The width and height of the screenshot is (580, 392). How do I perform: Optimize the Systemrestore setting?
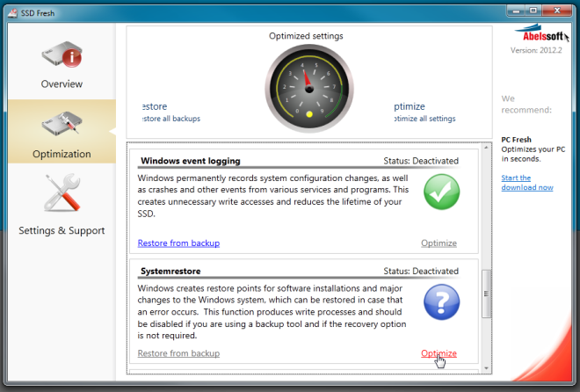click(439, 353)
